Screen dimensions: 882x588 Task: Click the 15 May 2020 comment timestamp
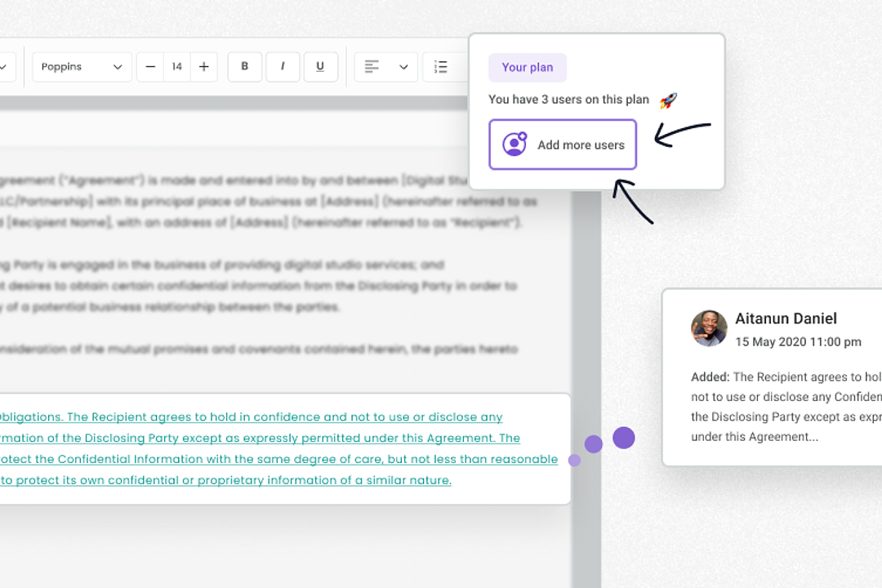pos(798,342)
